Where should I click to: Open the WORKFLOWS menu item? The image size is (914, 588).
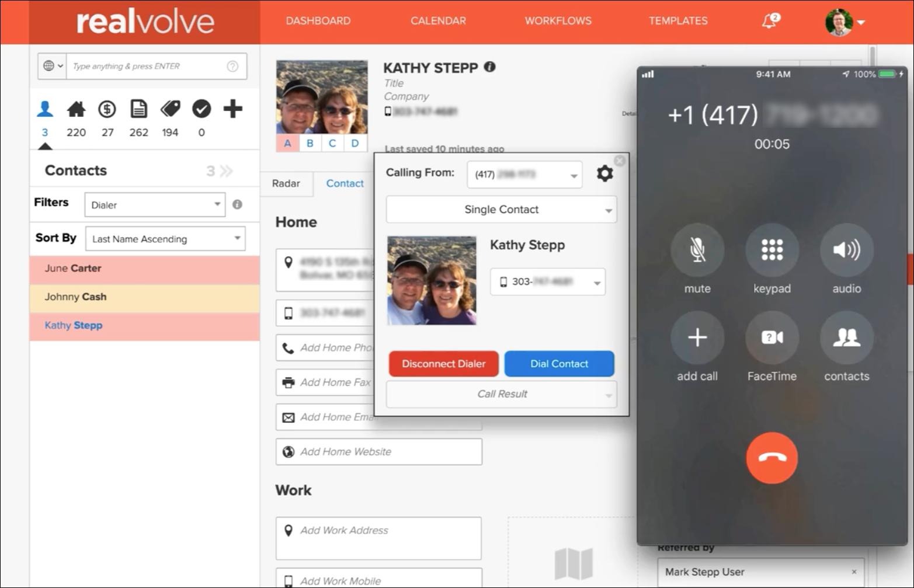coord(558,20)
